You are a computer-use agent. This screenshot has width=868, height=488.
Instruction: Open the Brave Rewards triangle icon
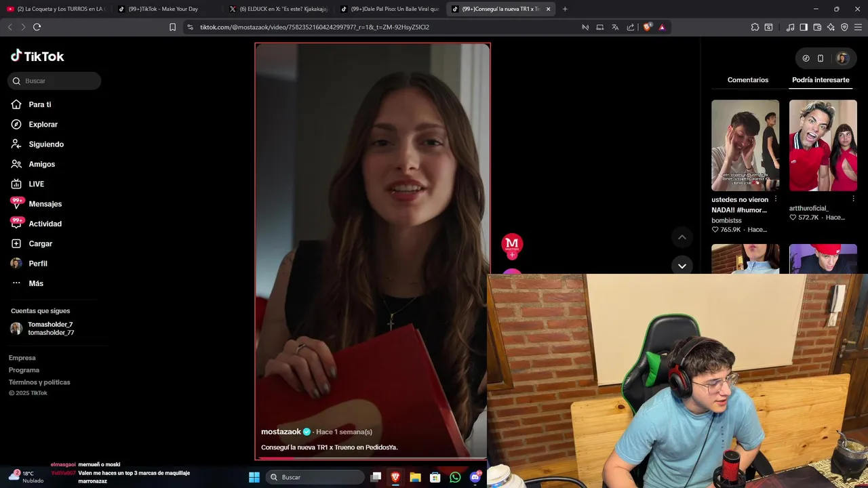tap(662, 27)
